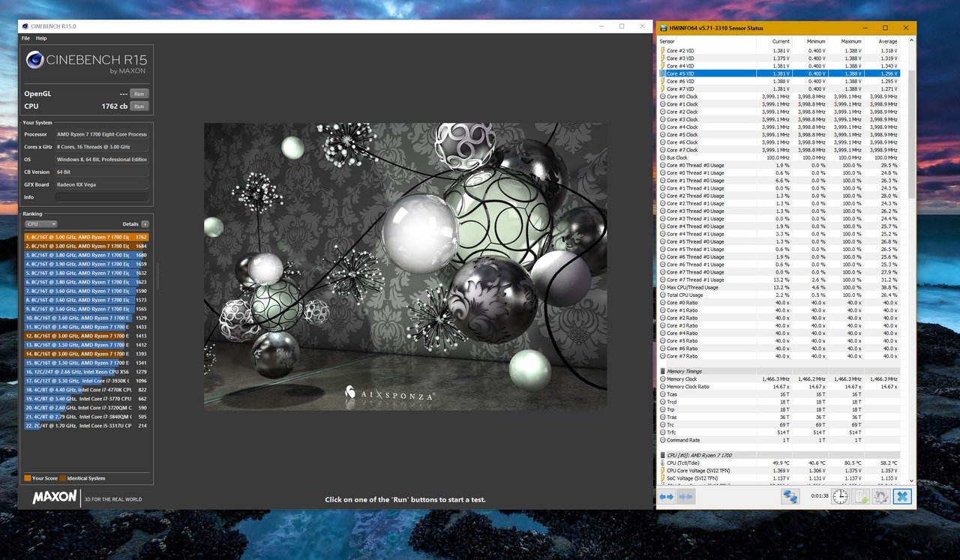Select the highlighted Core #5 VID row
Viewport: 960px width, 560px height.
coord(780,73)
